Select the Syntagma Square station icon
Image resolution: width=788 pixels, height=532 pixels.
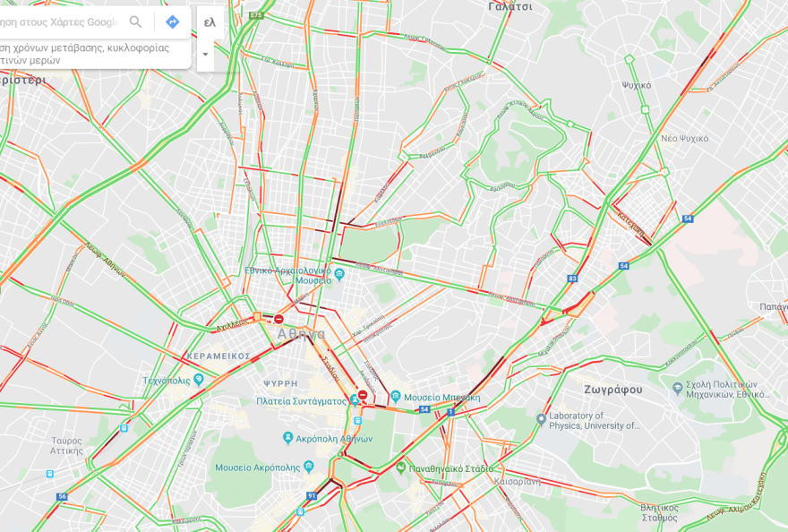coord(355,400)
